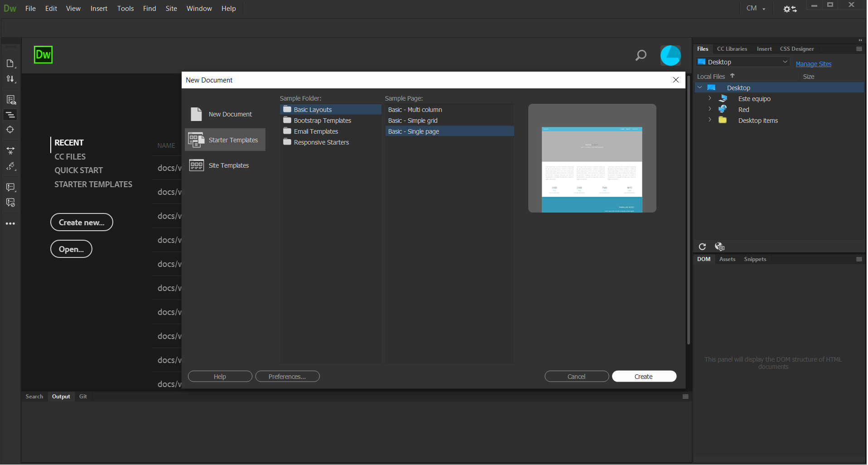Open the Files panel options menu icon
Viewport: 868px width, 465px height.
pyautogui.click(x=859, y=49)
